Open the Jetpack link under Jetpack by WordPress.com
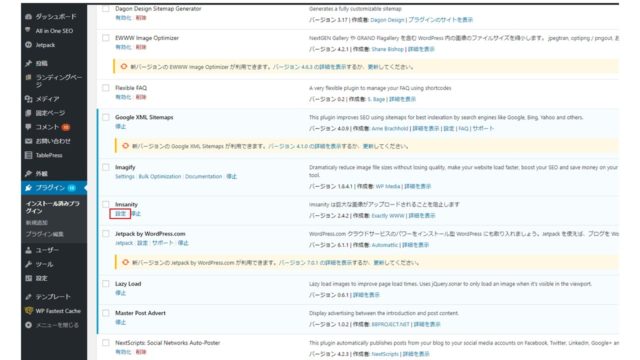Image resolution: width=640 pixels, height=360 pixels. (x=124, y=243)
